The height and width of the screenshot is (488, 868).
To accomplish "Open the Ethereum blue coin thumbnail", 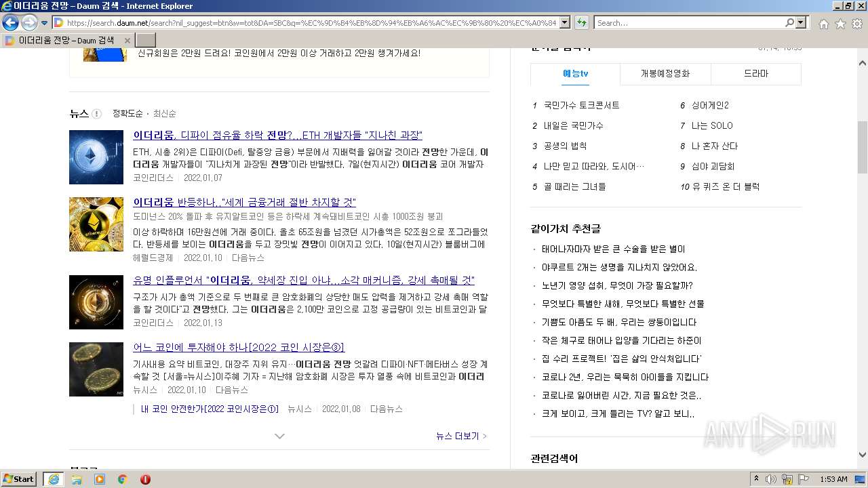I will pos(96,157).
